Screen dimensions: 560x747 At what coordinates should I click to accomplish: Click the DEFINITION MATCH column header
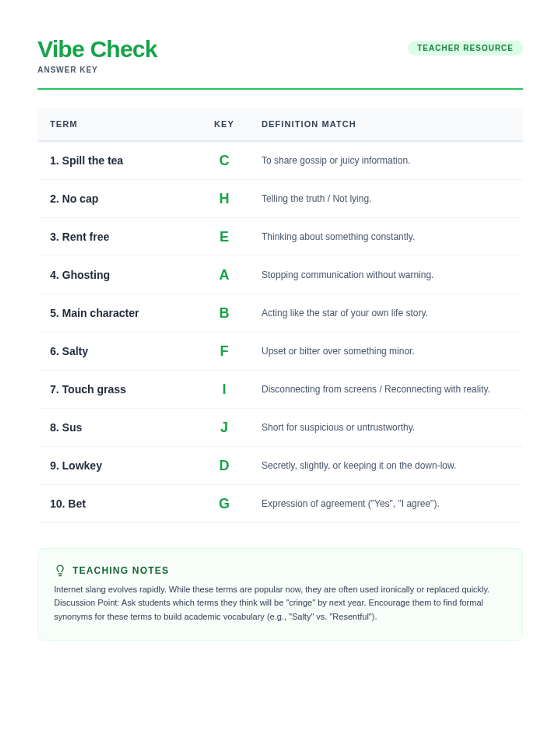pos(308,124)
